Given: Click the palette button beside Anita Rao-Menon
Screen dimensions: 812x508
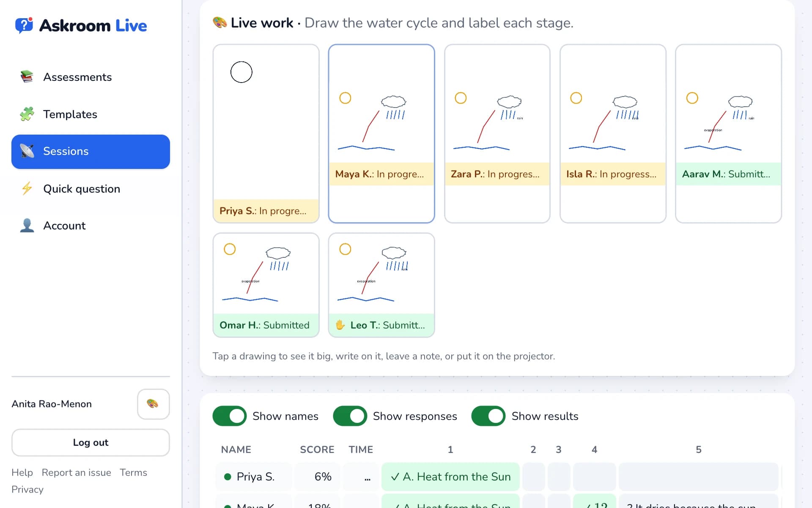Looking at the screenshot, I should 153,404.
